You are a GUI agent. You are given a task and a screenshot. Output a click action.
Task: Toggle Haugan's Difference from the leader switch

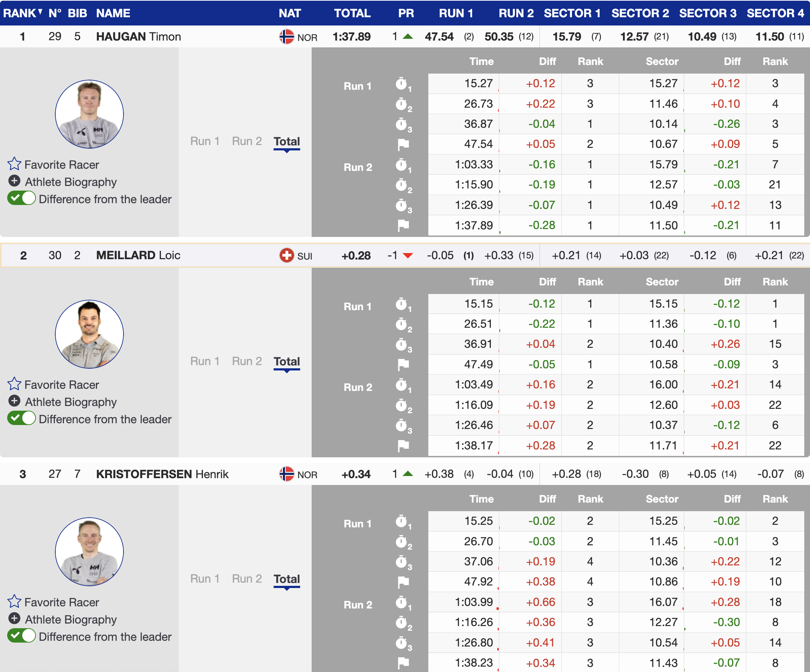click(22, 199)
